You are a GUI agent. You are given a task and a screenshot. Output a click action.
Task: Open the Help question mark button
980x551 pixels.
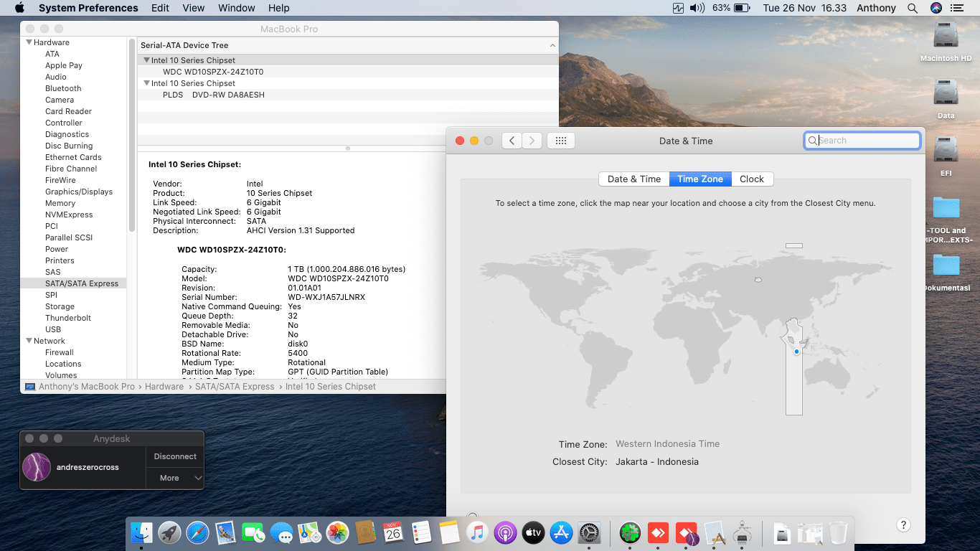(903, 525)
